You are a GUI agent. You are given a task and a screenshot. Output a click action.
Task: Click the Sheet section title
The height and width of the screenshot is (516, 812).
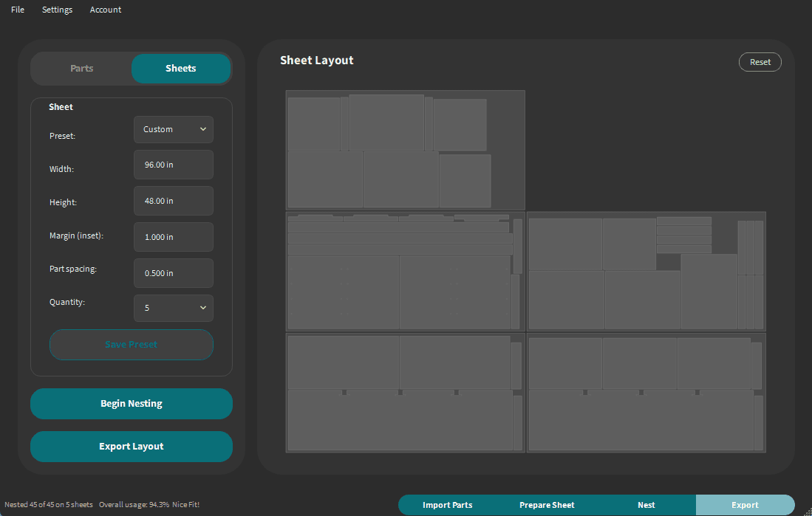[61, 107]
